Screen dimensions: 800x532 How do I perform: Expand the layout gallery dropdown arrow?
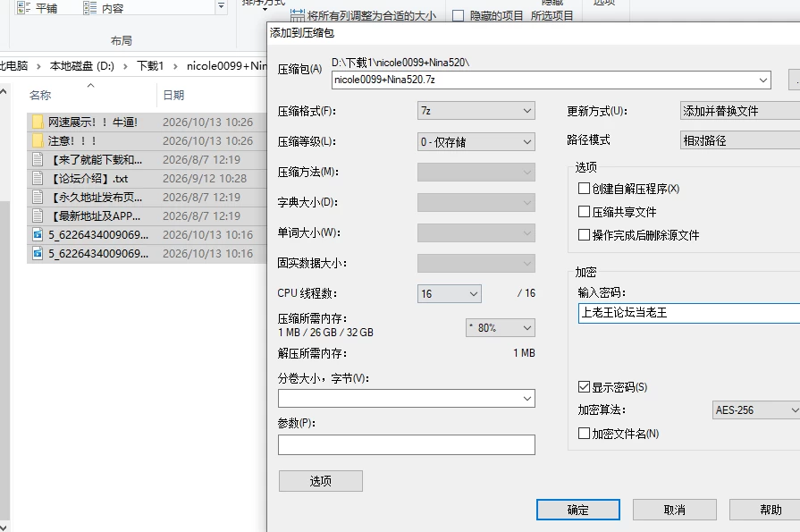(x=222, y=6)
